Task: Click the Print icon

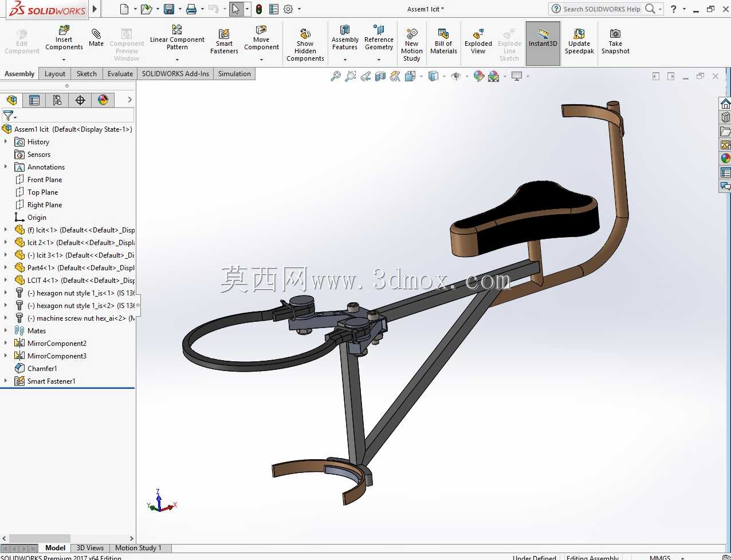Action: (x=191, y=9)
